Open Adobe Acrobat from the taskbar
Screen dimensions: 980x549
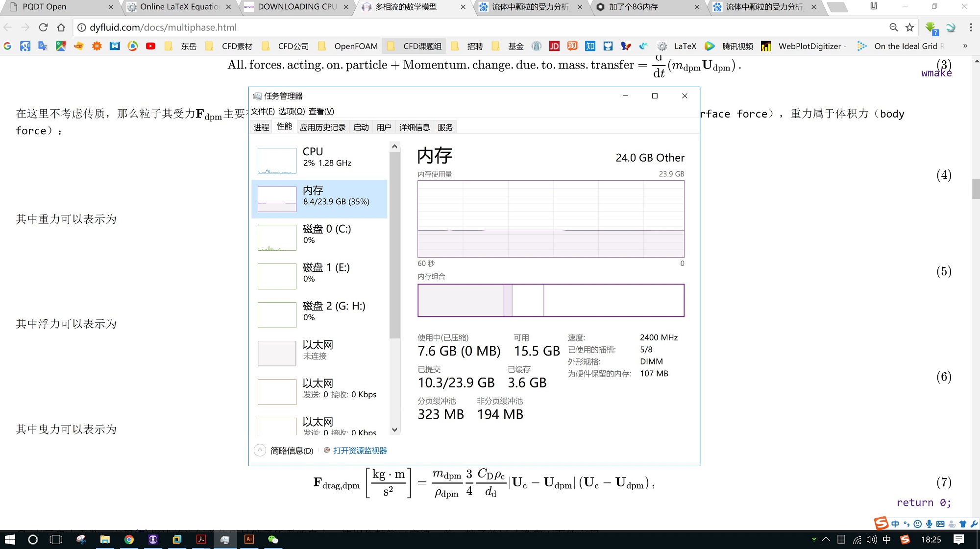click(x=201, y=539)
